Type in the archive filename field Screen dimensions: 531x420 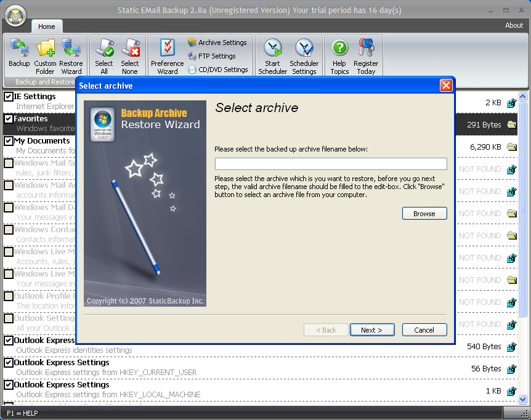[x=331, y=164]
